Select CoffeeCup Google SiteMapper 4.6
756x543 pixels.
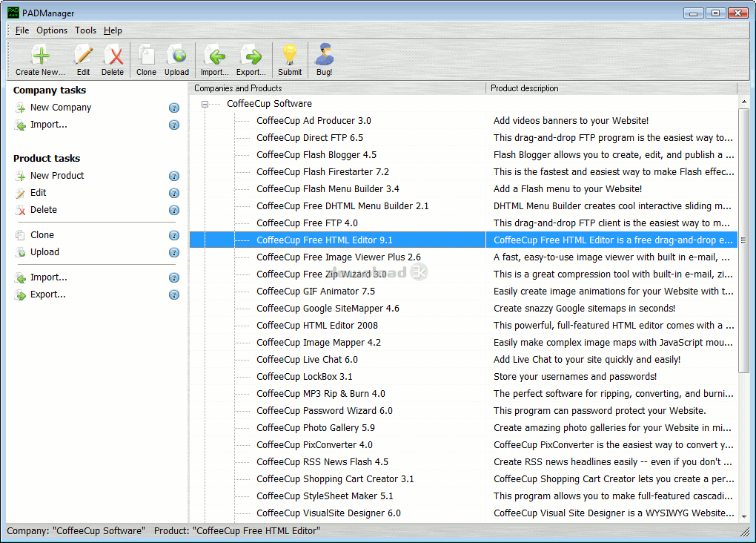point(328,309)
